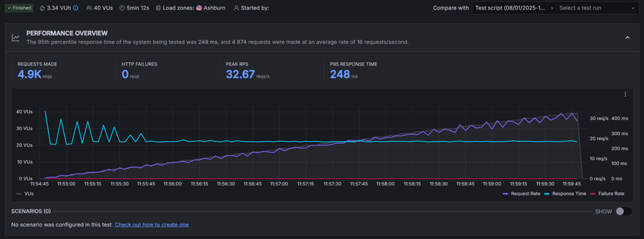Click the 40 VUs axis label on the chart

(25, 112)
